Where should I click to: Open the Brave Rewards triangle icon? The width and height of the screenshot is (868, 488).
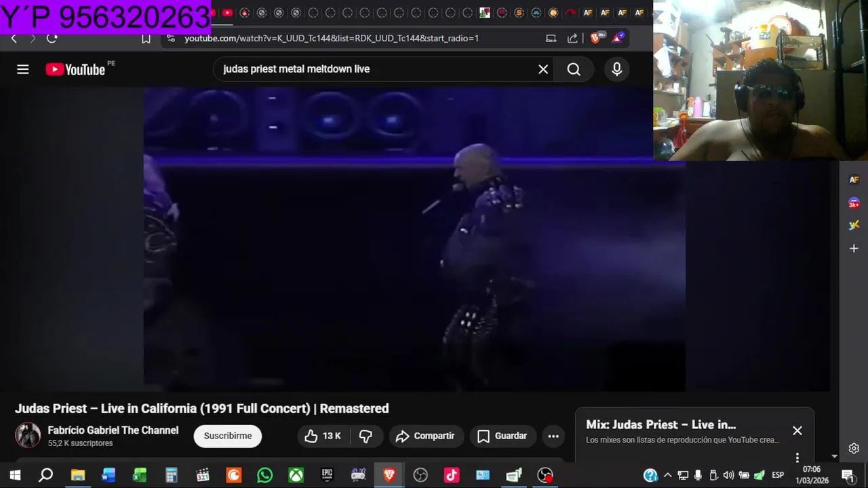617,38
